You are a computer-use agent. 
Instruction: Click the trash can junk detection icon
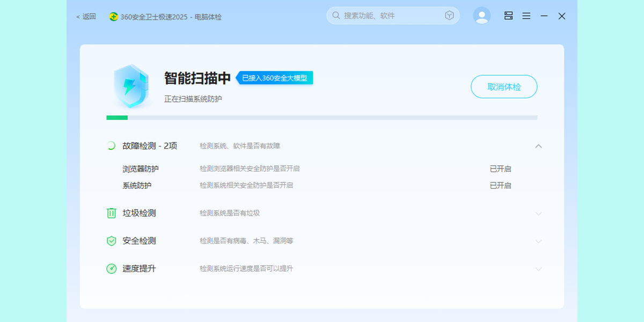click(112, 213)
